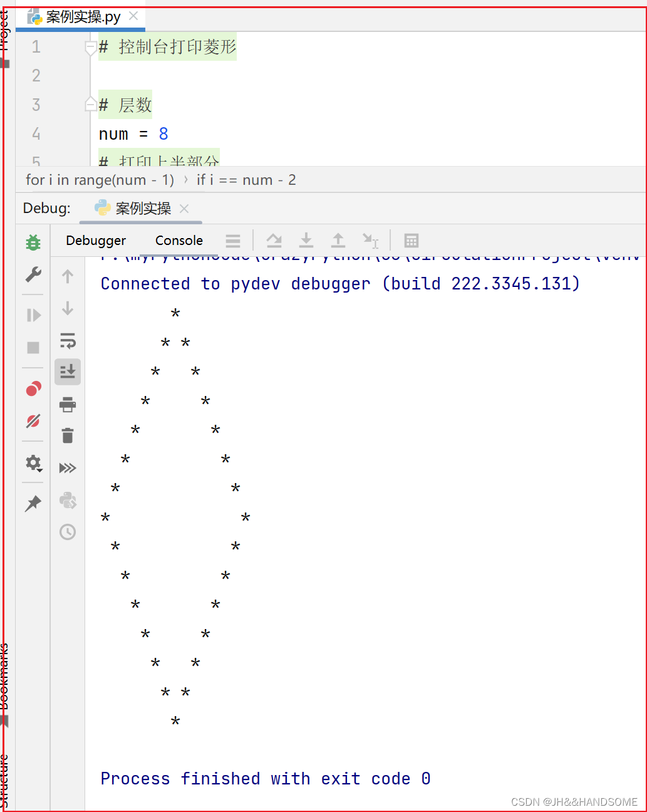Switch to the Debugger tab

point(96,241)
